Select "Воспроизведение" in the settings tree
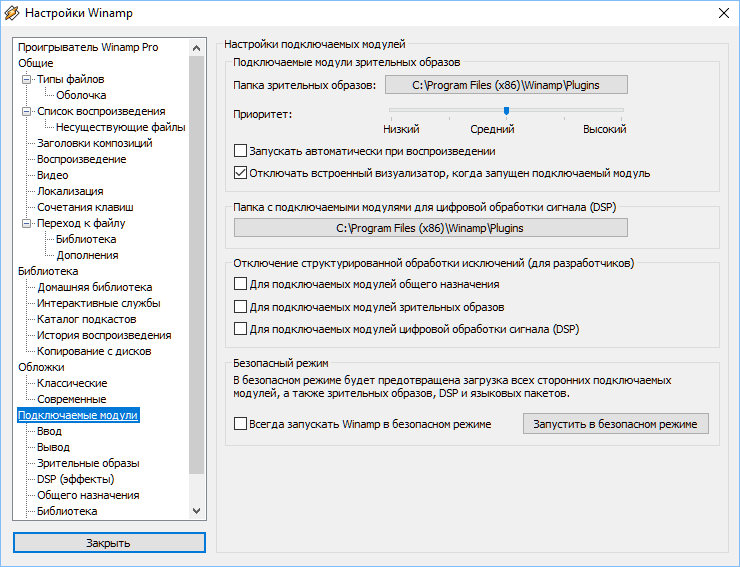This screenshot has width=740, height=567. pos(81,159)
